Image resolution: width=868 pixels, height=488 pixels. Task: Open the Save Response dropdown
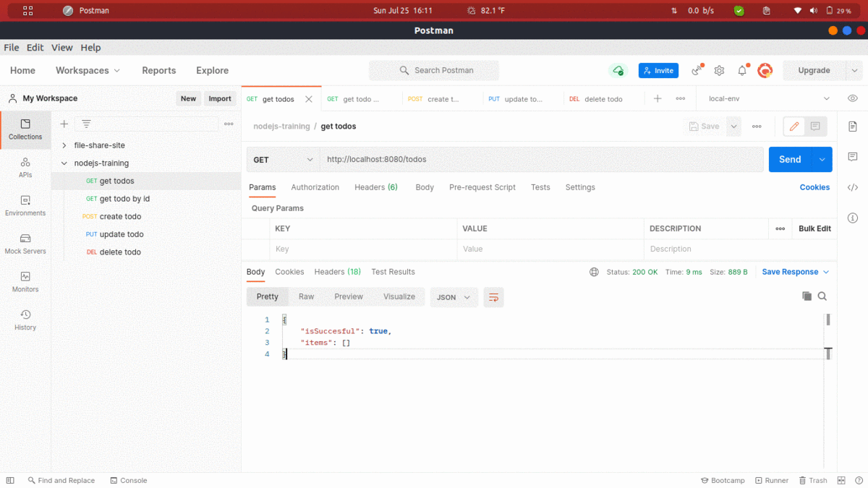click(x=796, y=272)
